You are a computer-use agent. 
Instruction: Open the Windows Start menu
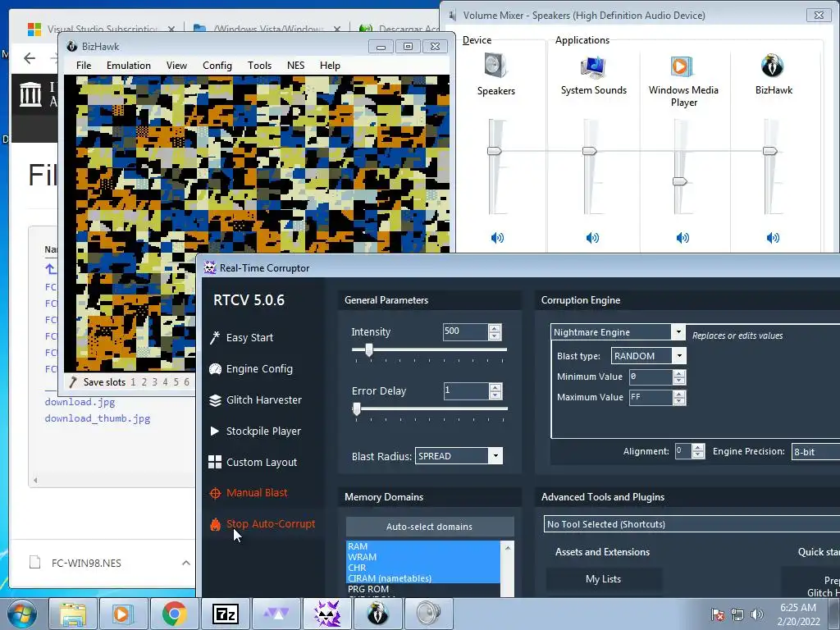pos(22,614)
